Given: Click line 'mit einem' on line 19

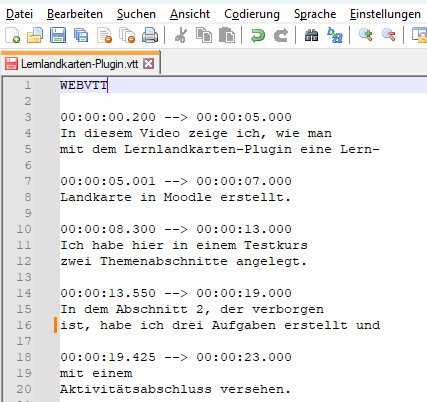Looking at the screenshot, I should (x=96, y=373).
